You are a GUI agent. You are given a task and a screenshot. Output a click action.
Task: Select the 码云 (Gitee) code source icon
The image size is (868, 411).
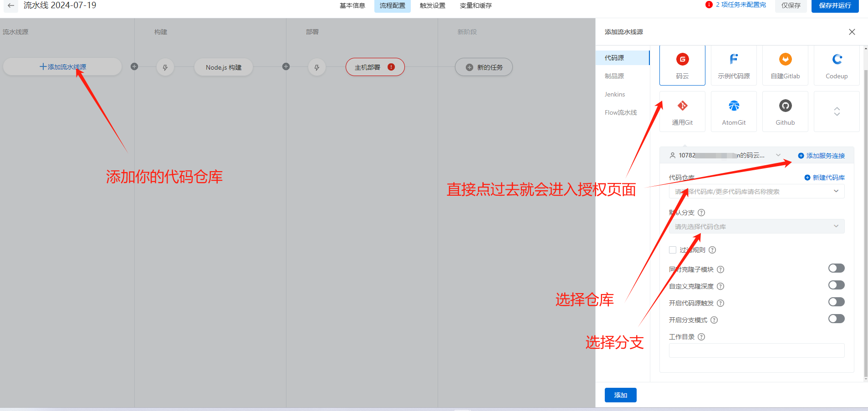click(682, 60)
